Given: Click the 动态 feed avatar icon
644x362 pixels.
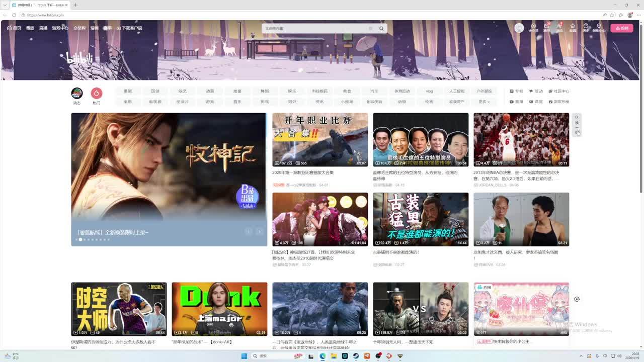Looking at the screenshot, I should (77, 94).
